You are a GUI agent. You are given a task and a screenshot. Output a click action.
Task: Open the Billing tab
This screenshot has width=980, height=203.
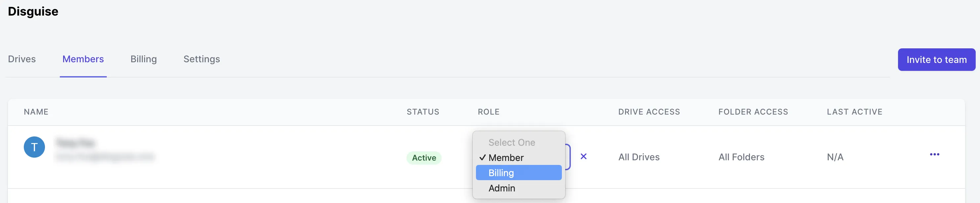point(144,59)
